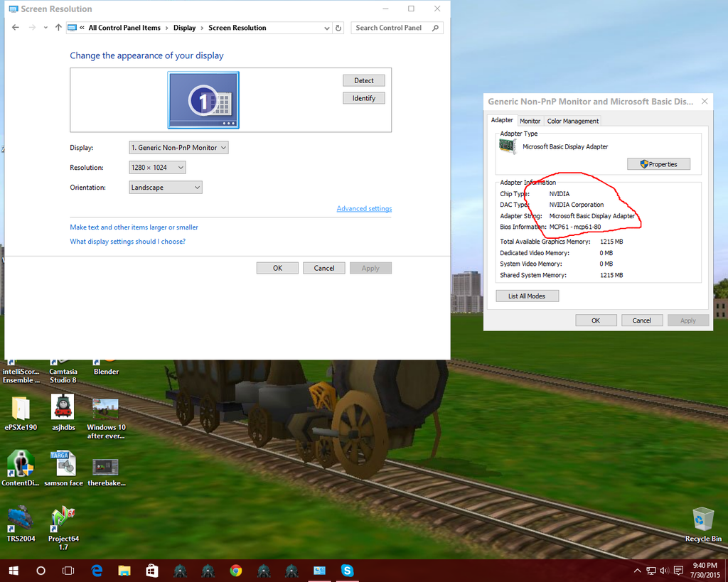Click Make text and other items larger link
The width and height of the screenshot is (728, 582).
[134, 227]
